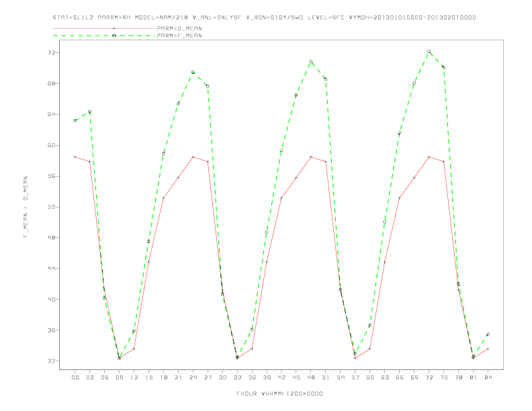Click the red O_MEAN marker at hour 36
Screen dimensions: 532x411
[252, 349]
